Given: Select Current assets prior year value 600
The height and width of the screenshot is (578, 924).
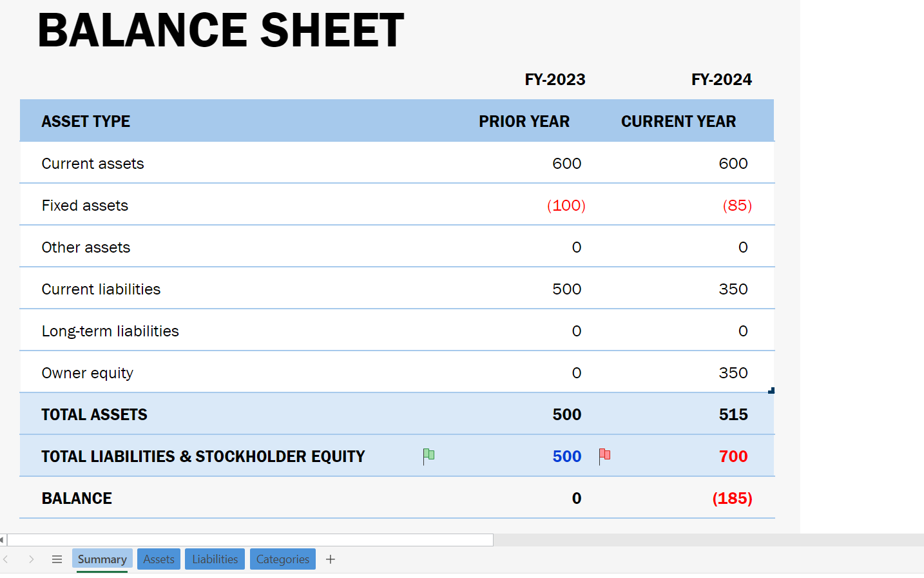Looking at the screenshot, I should [567, 164].
